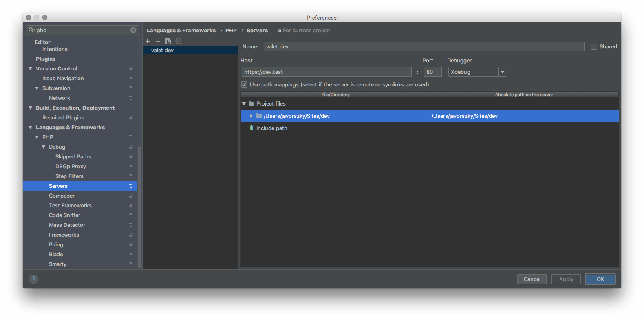
Task: Open Composer settings page
Action: tap(62, 196)
